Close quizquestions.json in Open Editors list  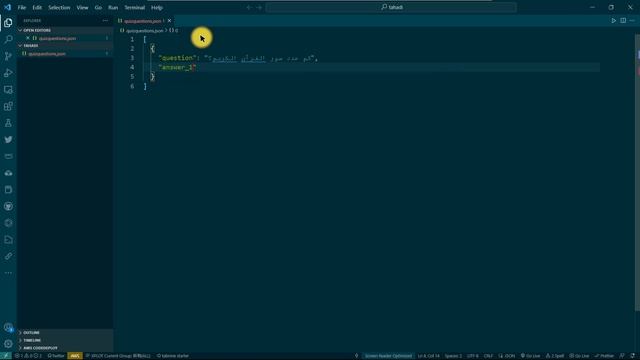click(28, 38)
